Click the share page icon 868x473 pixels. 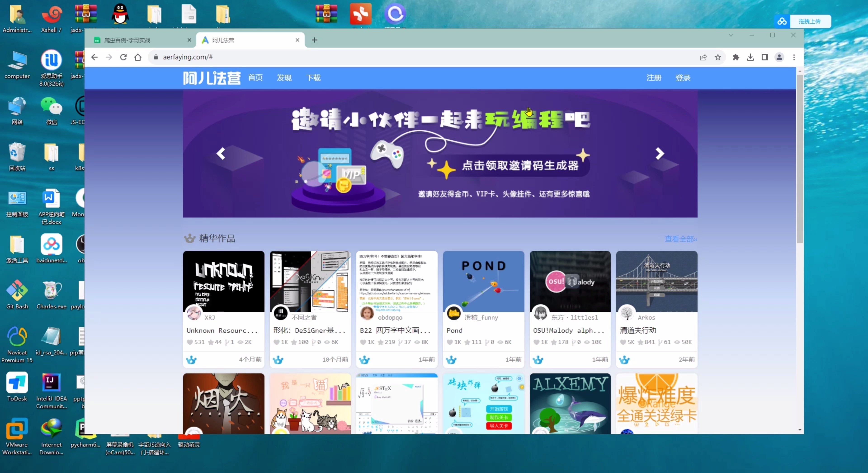[x=703, y=57]
